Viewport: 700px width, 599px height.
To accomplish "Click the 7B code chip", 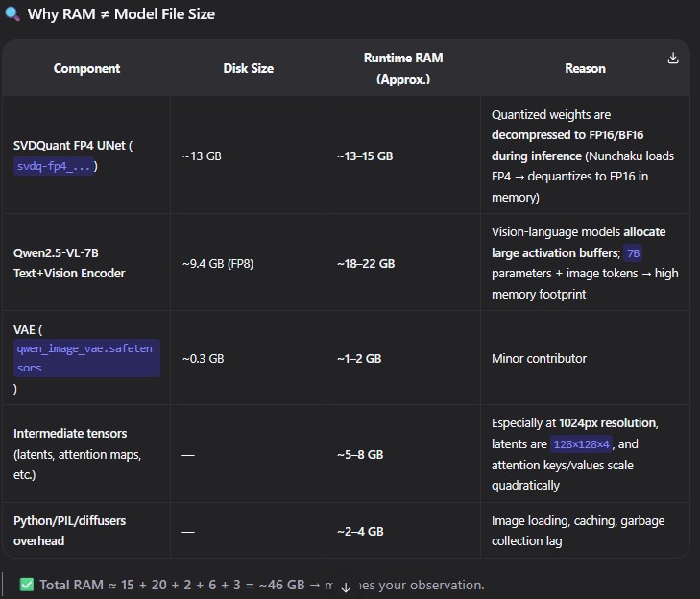I will [x=632, y=253].
